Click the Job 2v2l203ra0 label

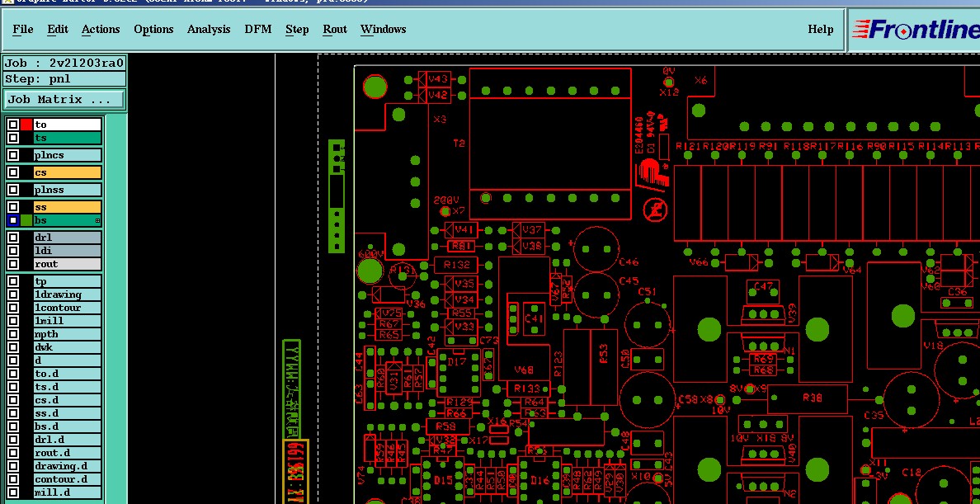(64, 64)
